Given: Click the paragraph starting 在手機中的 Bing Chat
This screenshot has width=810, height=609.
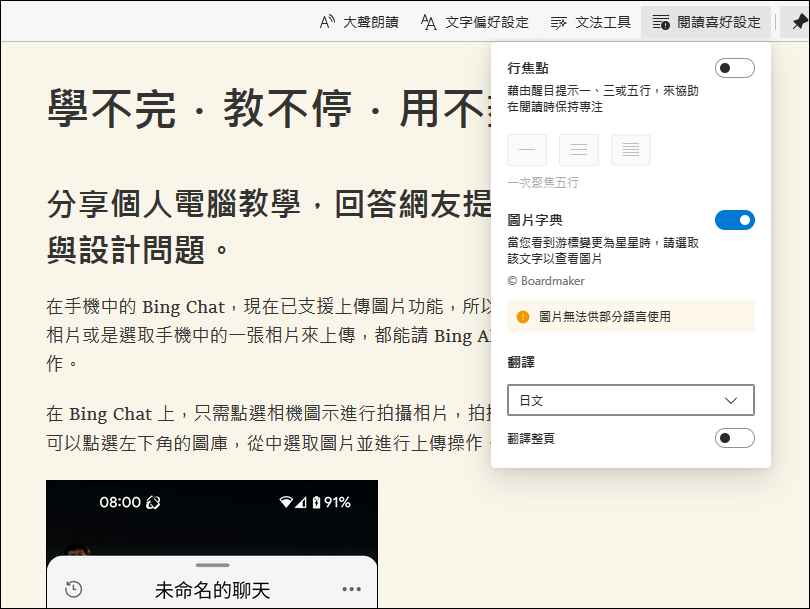Looking at the screenshot, I should pyautogui.click(x=269, y=335).
